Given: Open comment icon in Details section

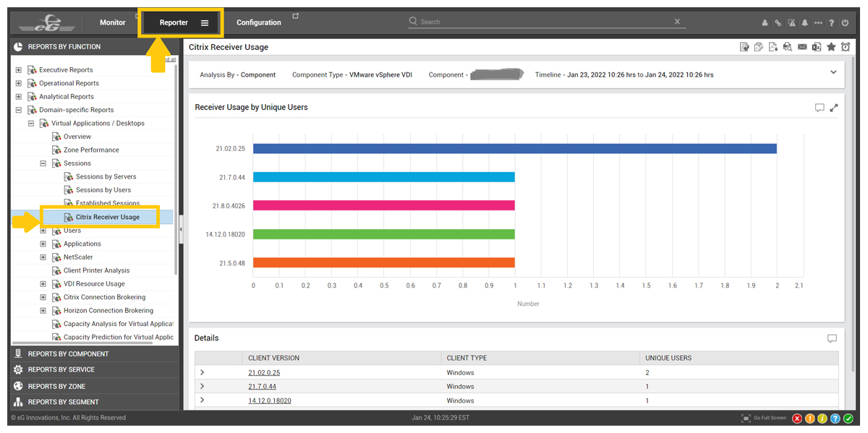Looking at the screenshot, I should [x=832, y=338].
